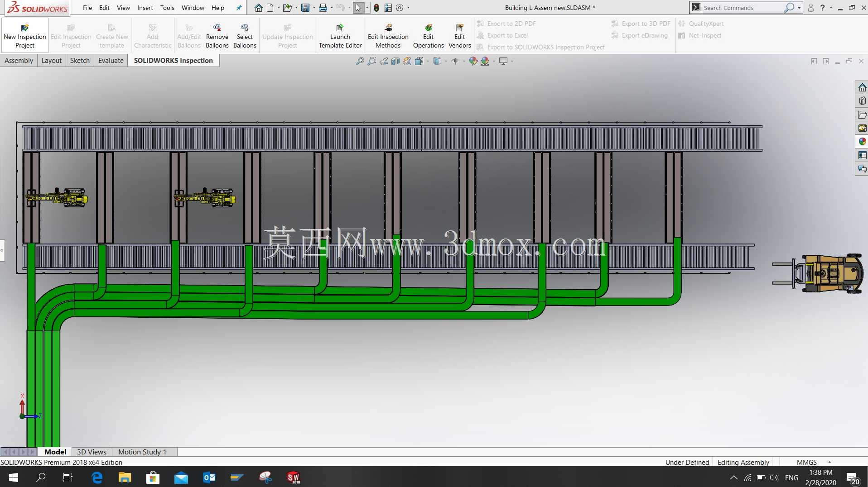The width and height of the screenshot is (868, 487).
Task: Switch to the 3D Views tab
Action: click(92, 452)
